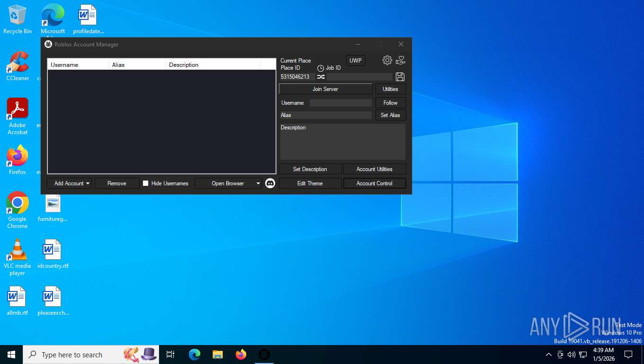Click the Follow button
Screen dimensions: 644x364
(x=391, y=103)
